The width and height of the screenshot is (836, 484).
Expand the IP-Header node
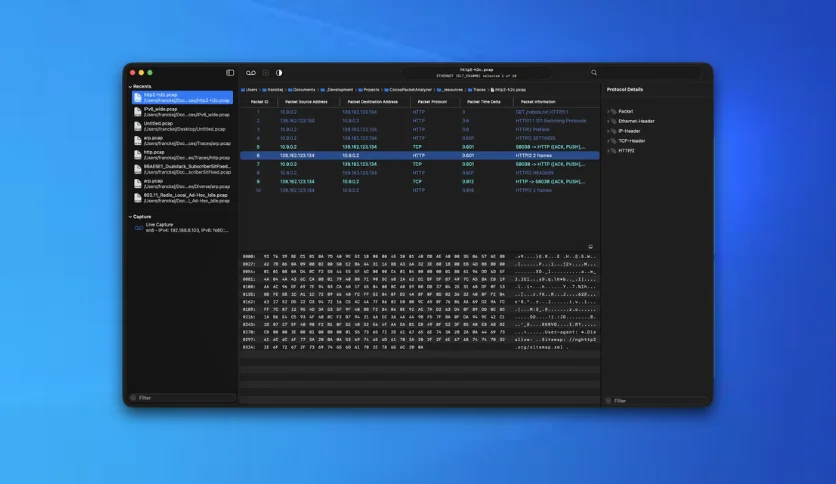(608, 131)
